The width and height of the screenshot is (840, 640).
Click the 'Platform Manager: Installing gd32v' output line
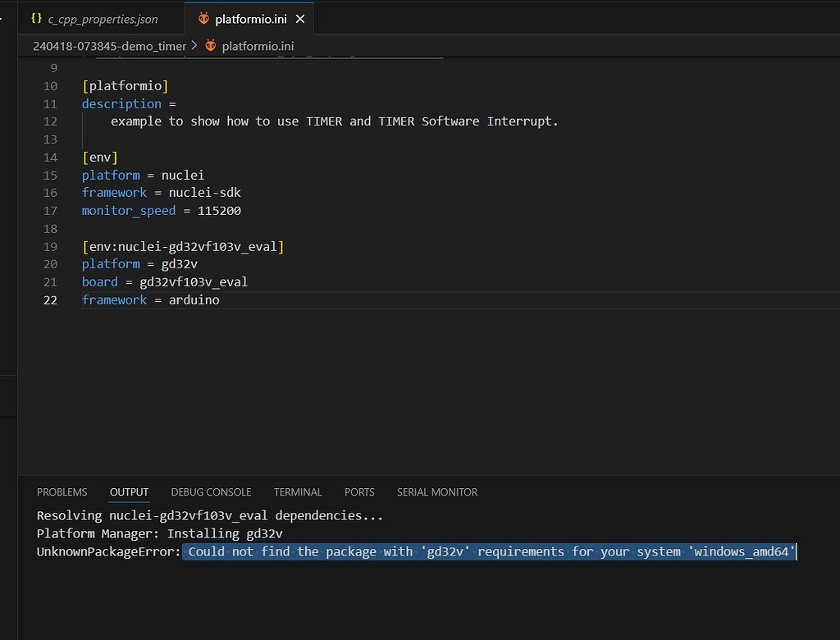tap(160, 533)
